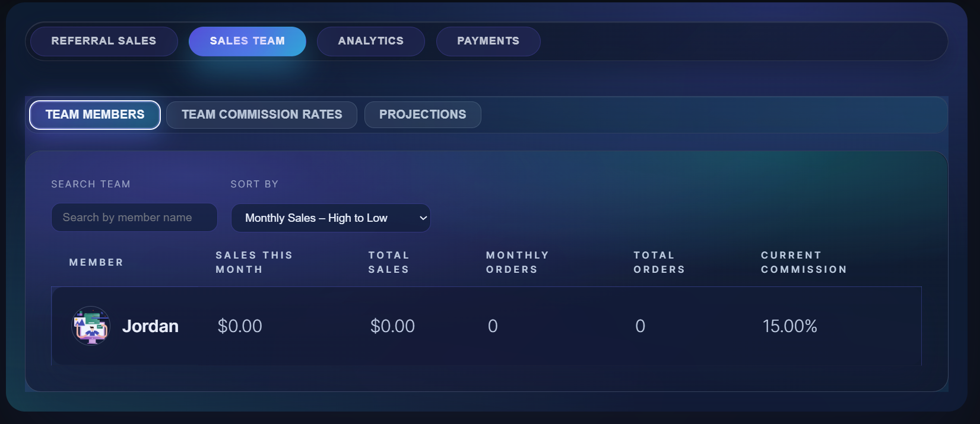This screenshot has width=980, height=424.
Task: Click the Member column header
Action: tap(96, 262)
